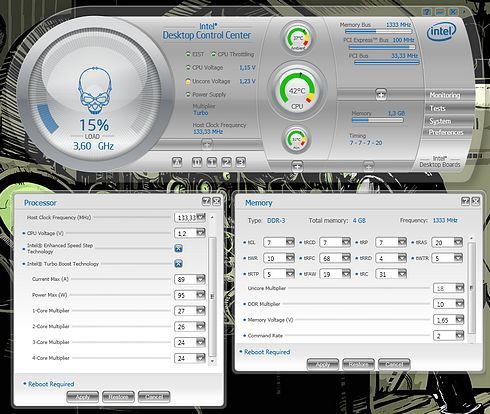Screen dimensions: 490x414
Task: Click the Intel logo at top right
Action: (441, 33)
